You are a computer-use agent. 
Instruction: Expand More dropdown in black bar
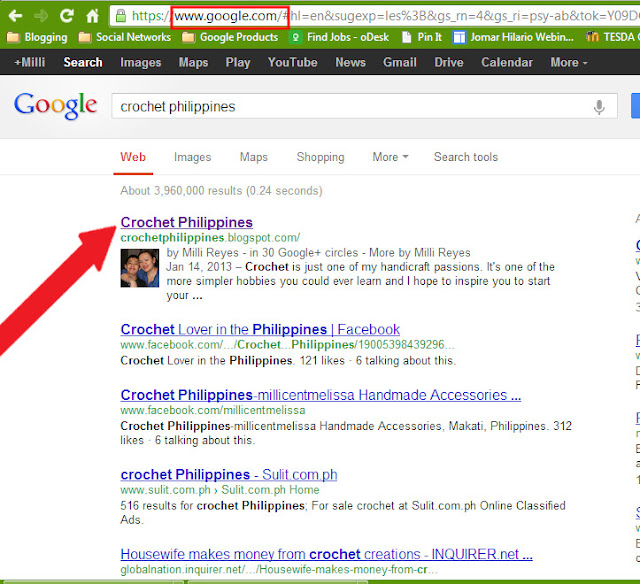(569, 62)
